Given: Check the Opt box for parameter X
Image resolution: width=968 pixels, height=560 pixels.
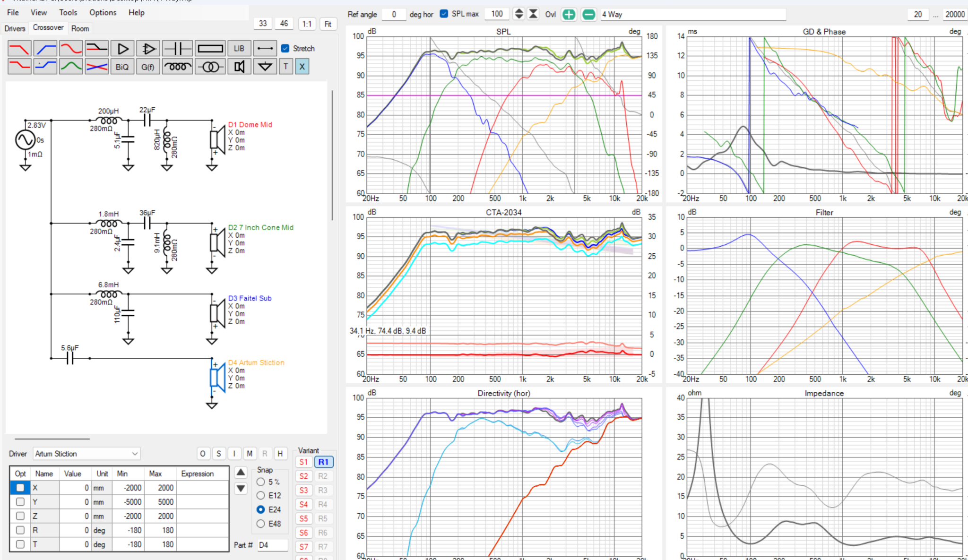Looking at the screenshot, I should tap(20, 488).
